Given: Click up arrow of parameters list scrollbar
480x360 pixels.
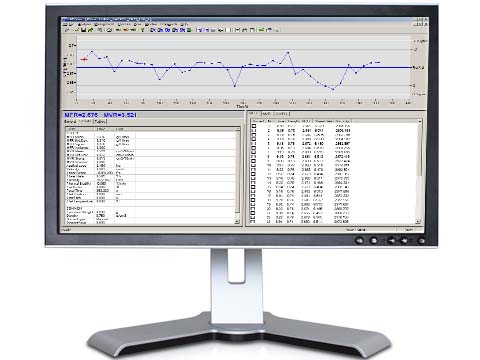Looking at the screenshot, I should tap(237, 129).
